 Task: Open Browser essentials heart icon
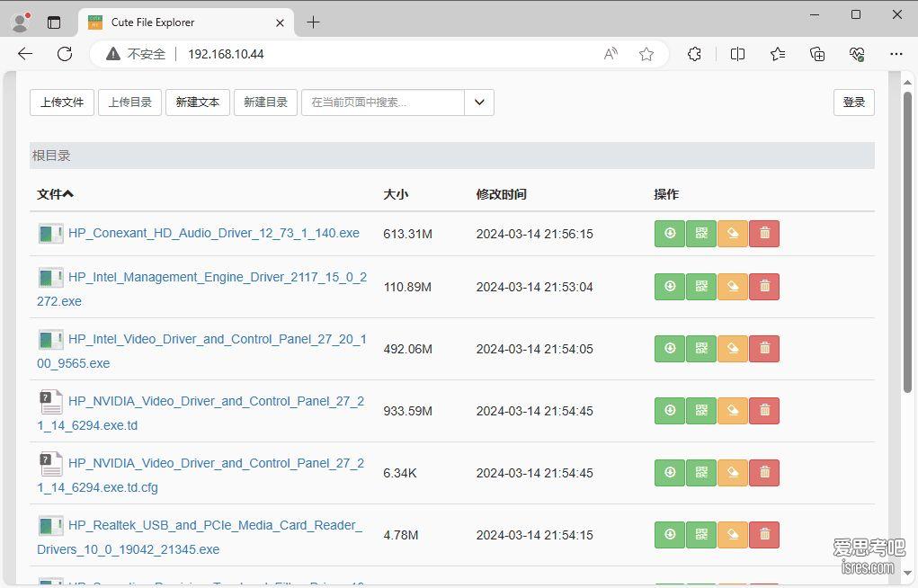click(857, 54)
